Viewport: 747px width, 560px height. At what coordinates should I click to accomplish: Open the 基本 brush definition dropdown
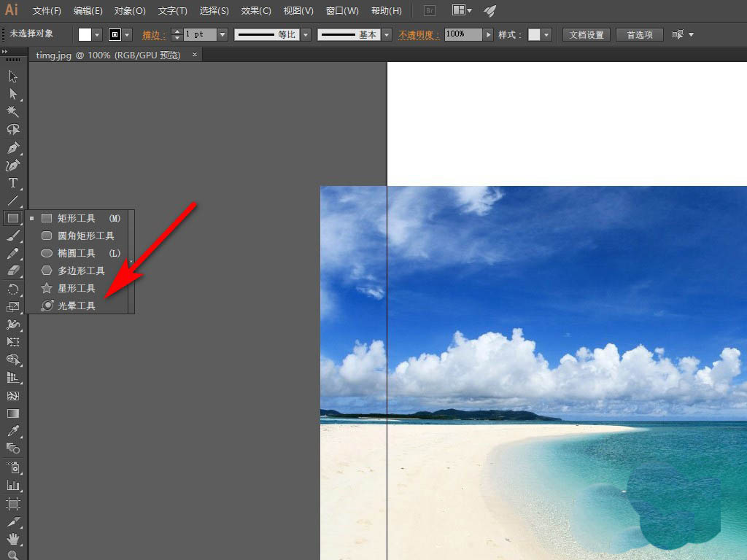(387, 34)
